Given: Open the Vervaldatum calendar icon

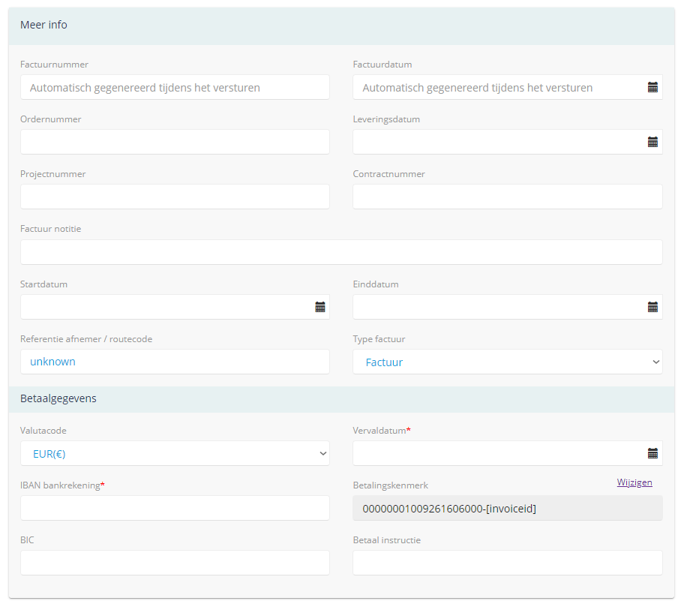Looking at the screenshot, I should (x=652, y=453).
